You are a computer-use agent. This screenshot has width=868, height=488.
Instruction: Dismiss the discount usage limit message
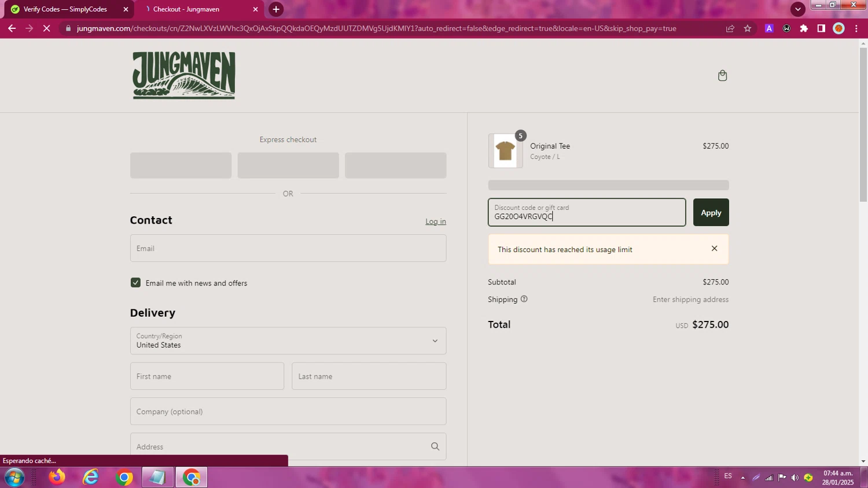click(x=714, y=249)
